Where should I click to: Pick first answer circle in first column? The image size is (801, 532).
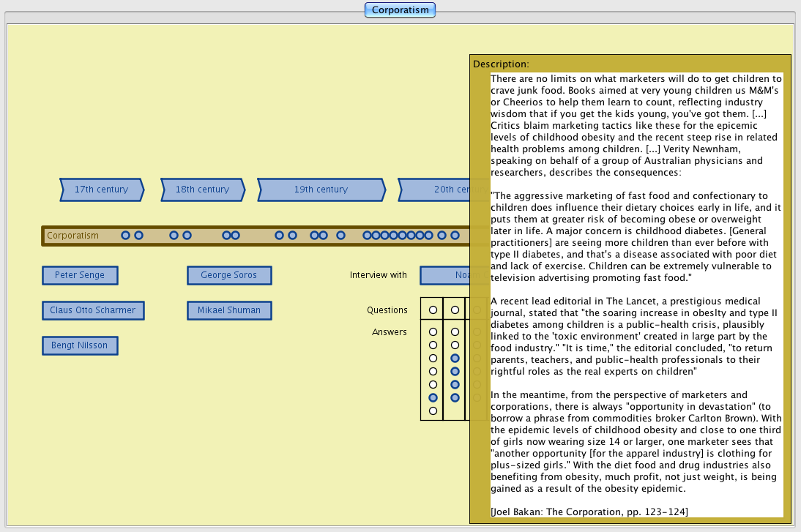[433, 332]
